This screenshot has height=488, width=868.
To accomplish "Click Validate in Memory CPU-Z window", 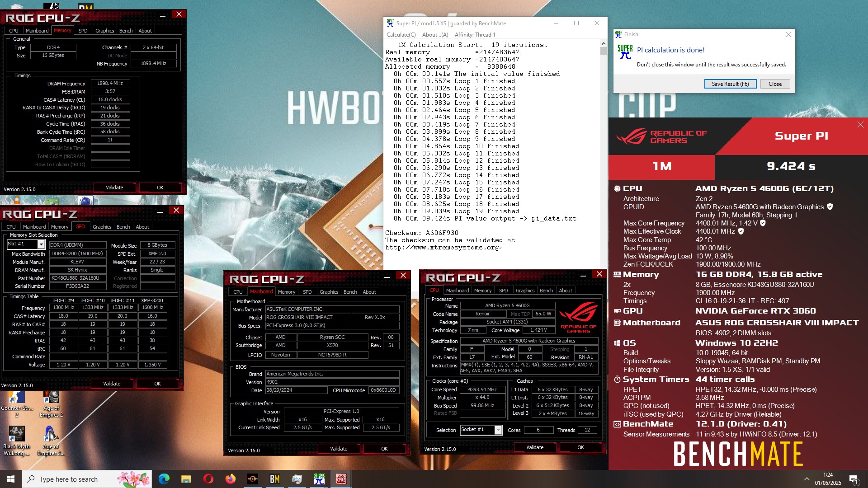I will [114, 188].
